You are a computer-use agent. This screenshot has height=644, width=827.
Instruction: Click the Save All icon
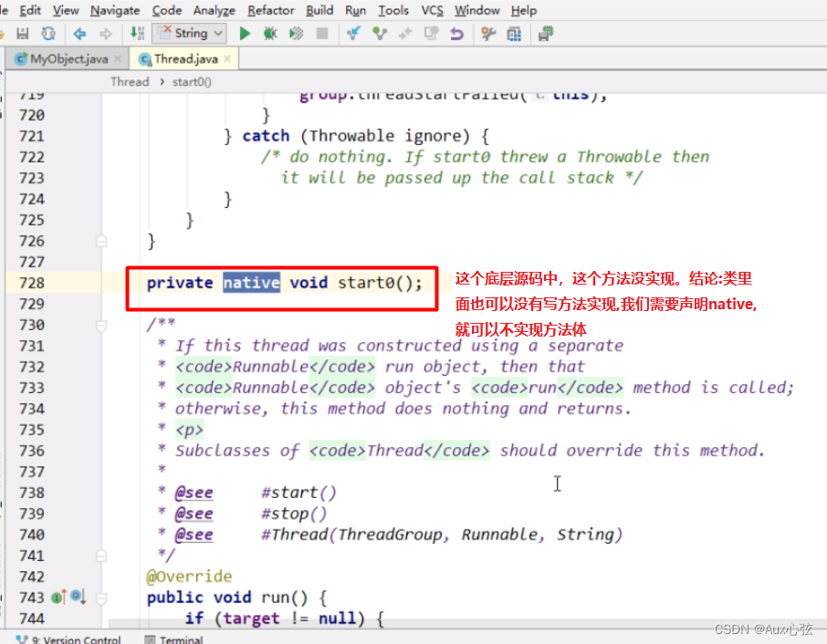click(x=22, y=33)
